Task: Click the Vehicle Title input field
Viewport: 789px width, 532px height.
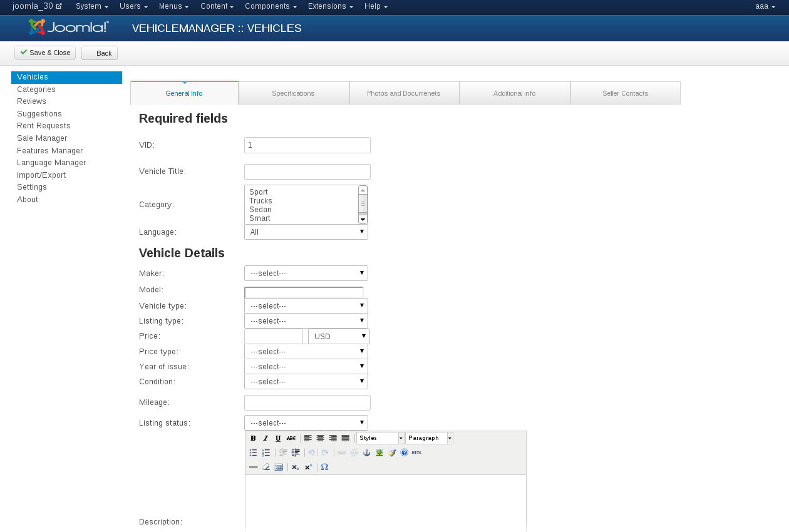Action: [x=307, y=171]
